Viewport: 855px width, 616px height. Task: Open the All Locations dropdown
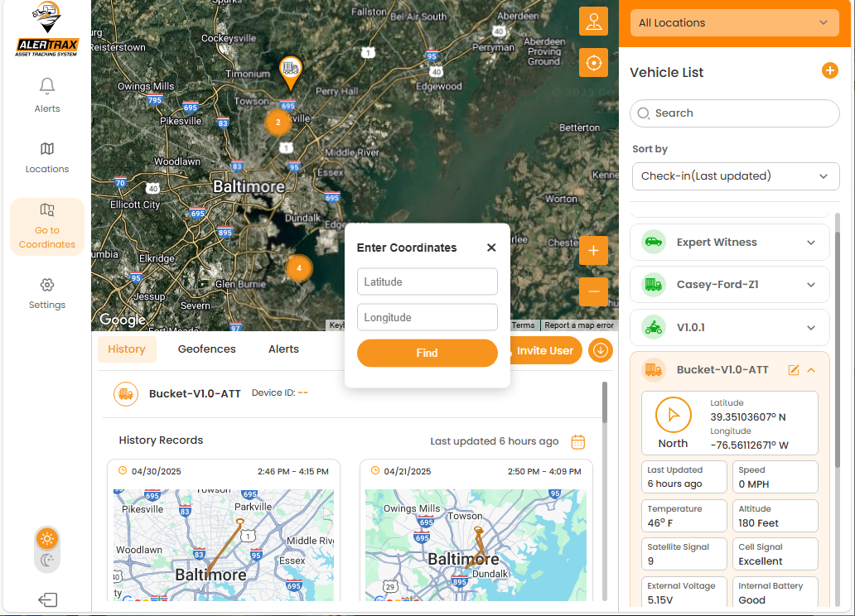(x=734, y=22)
